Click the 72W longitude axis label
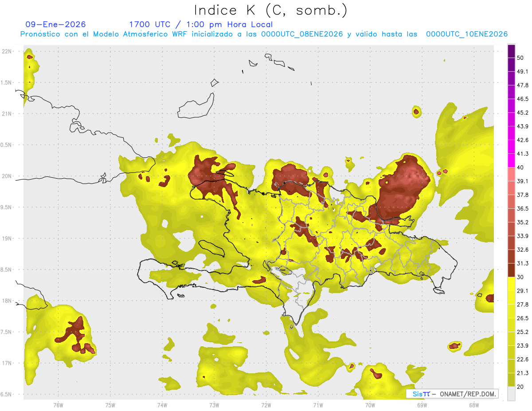 [266, 405]
